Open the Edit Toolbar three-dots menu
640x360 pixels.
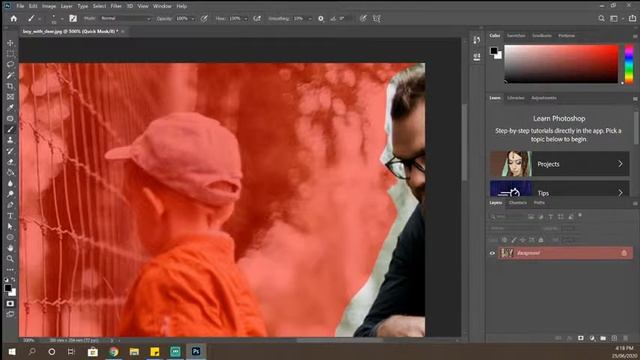[x=11, y=269]
